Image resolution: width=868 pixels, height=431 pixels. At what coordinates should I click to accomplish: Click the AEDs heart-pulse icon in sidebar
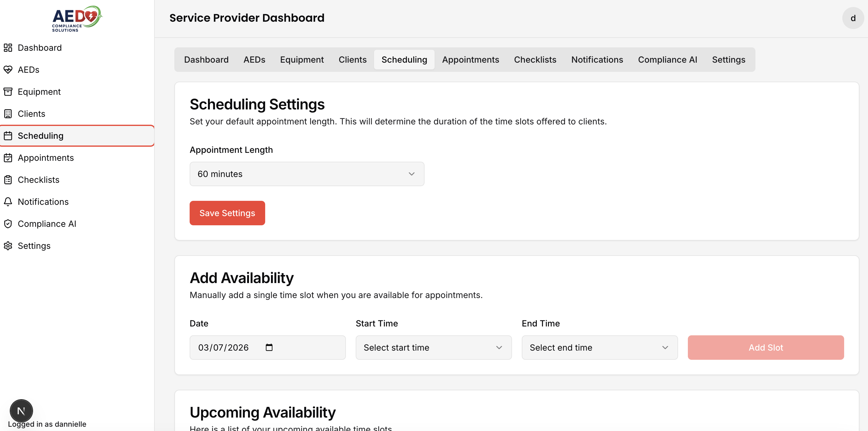(x=8, y=70)
